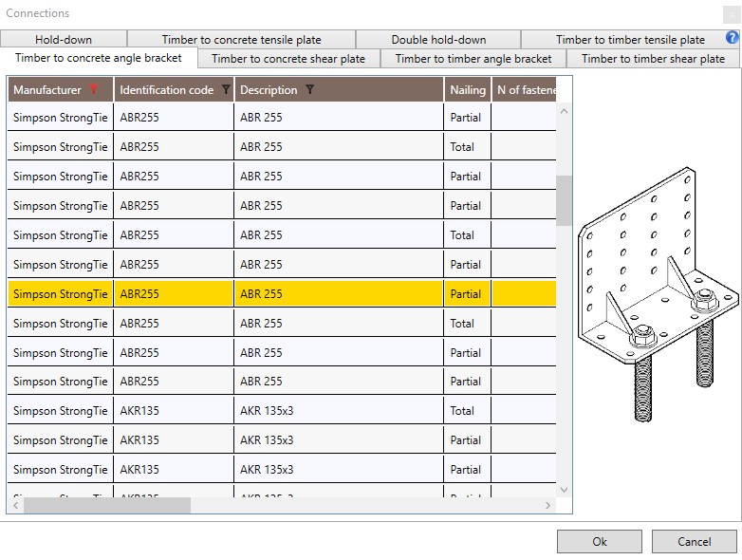Image resolution: width=742 pixels, height=560 pixels.
Task: Select the first ABR255 row's Partial cell
Action: tap(467, 118)
